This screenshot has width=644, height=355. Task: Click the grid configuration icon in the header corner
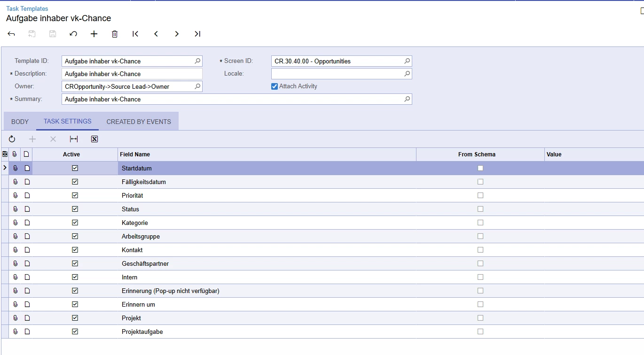(x=5, y=154)
